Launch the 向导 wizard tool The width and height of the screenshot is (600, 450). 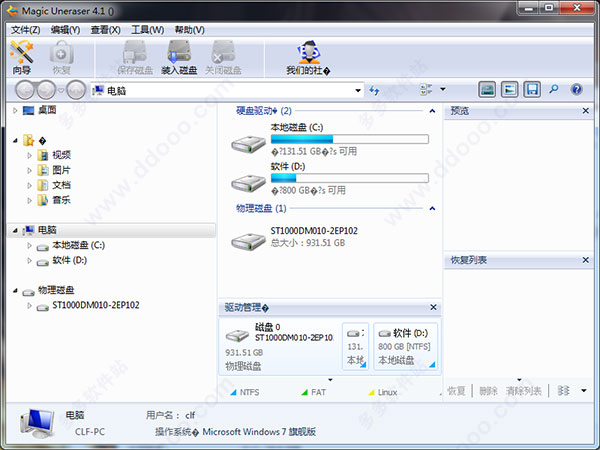pyautogui.click(x=22, y=57)
